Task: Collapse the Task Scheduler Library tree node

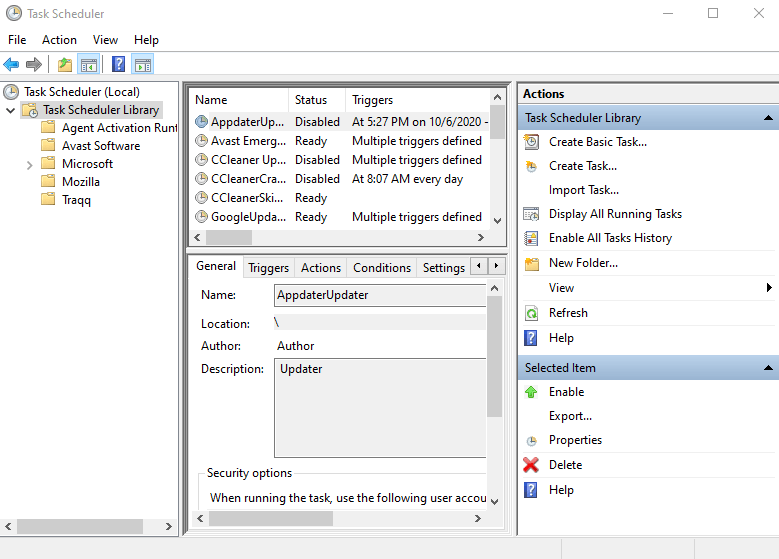Action: pyautogui.click(x=10, y=110)
